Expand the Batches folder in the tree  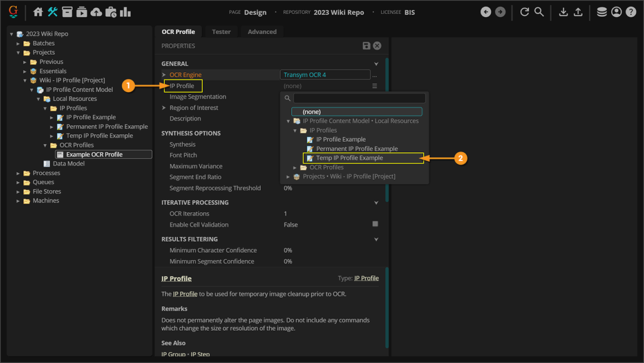tap(18, 43)
